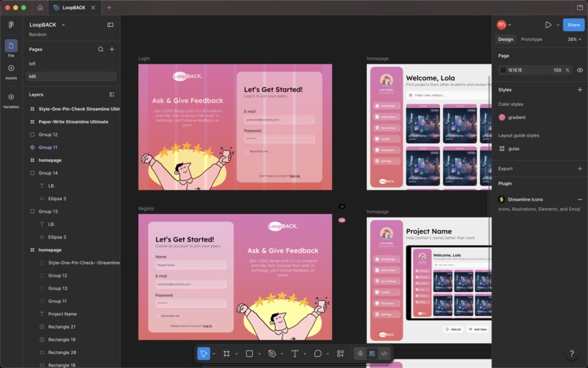The image size is (588, 368).
Task: Click the page background 1E1E1E color swatch
Action: 503,70
